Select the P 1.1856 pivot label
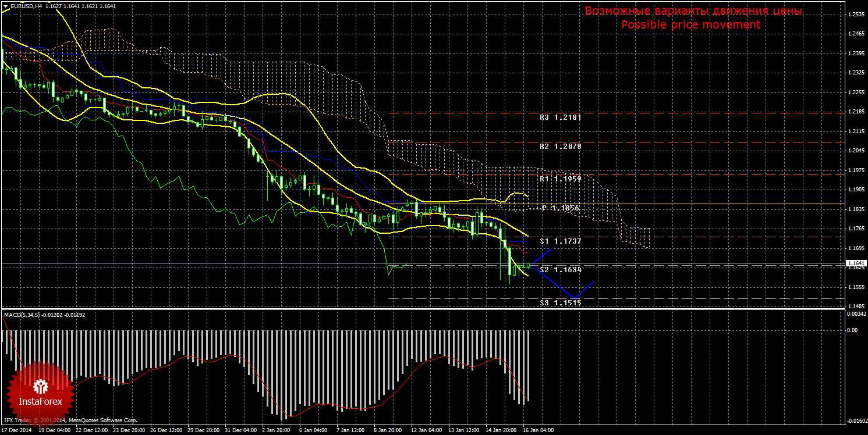 [x=561, y=208]
